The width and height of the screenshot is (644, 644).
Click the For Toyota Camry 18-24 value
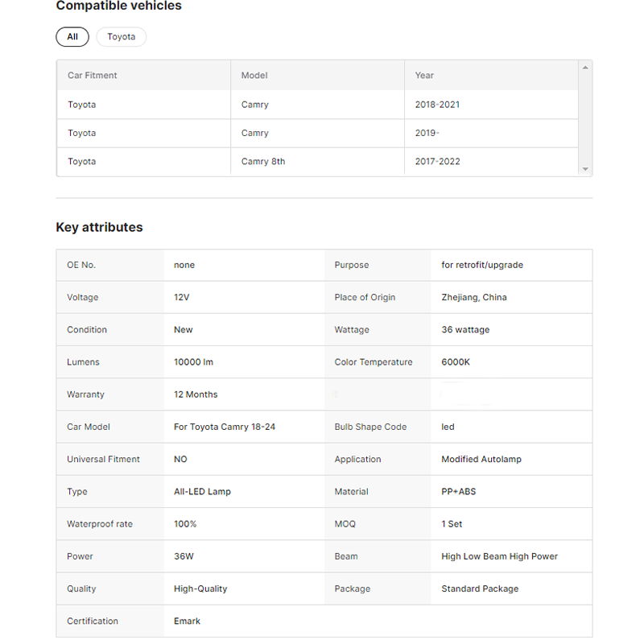[225, 427]
